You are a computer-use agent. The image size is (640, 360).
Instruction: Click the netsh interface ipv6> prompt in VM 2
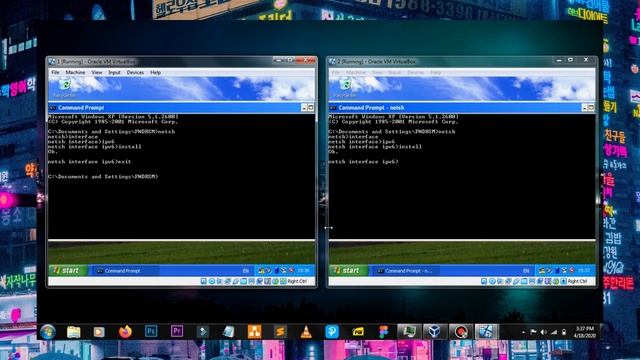click(363, 162)
